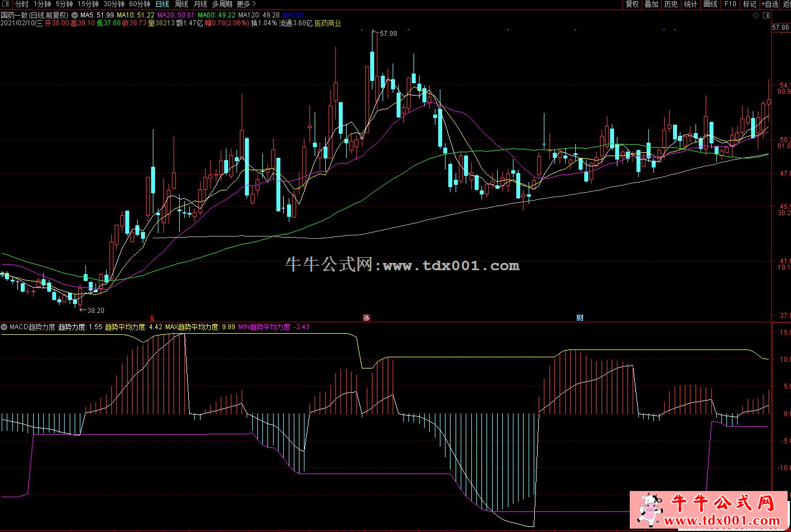Click the date 2021/02/10/三
Image resolution: width=791 pixels, height=532 pixels.
coord(21,24)
